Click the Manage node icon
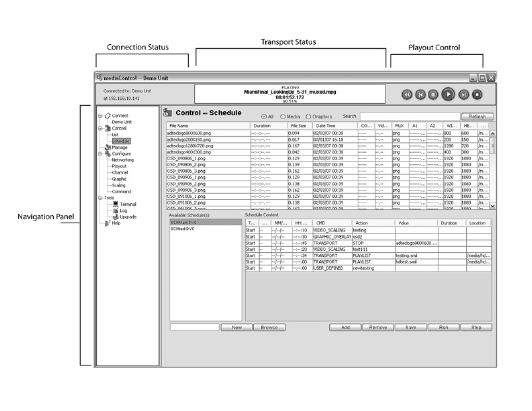Screen dimensions: 532x411 pyautogui.click(x=108, y=147)
